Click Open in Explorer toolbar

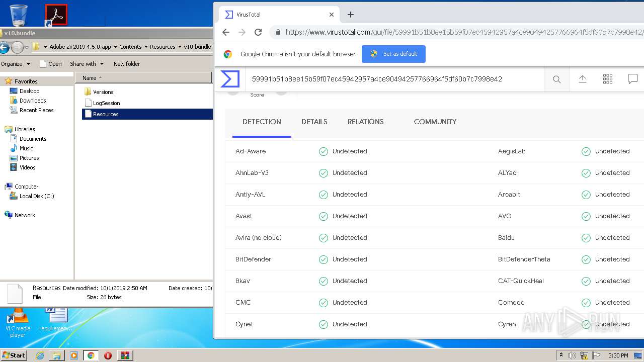50,64
